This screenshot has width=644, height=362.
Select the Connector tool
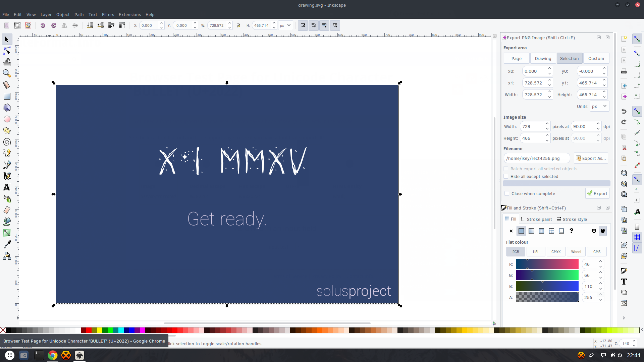point(7,256)
